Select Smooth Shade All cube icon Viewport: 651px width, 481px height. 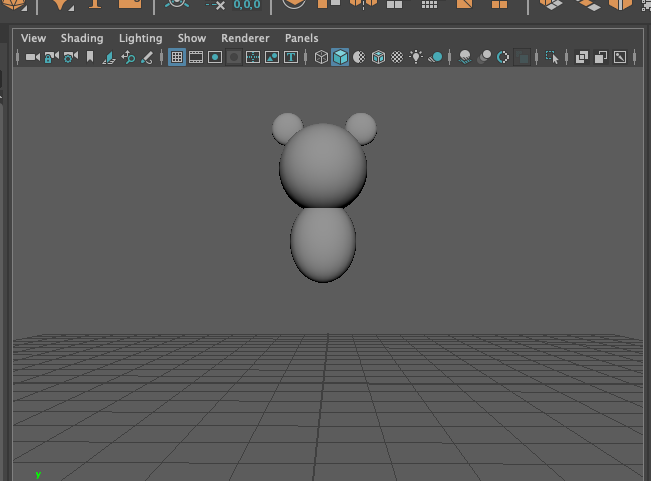340,57
